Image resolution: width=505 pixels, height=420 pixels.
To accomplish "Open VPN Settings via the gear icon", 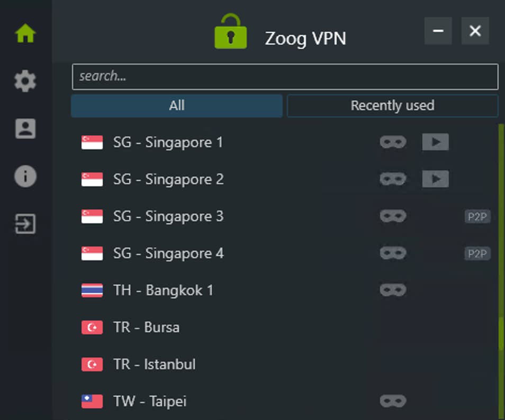I will 25,80.
